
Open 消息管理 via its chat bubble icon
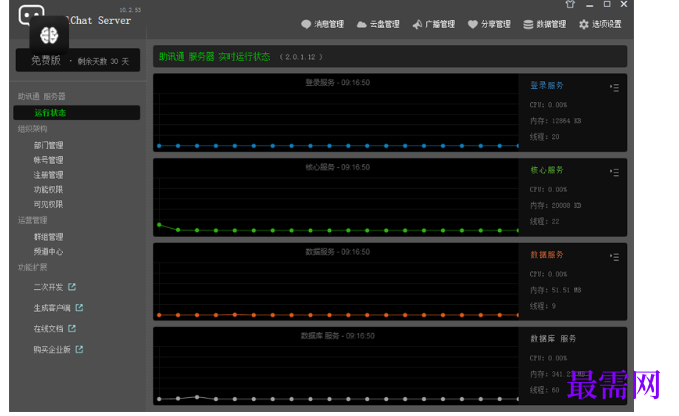[306, 24]
